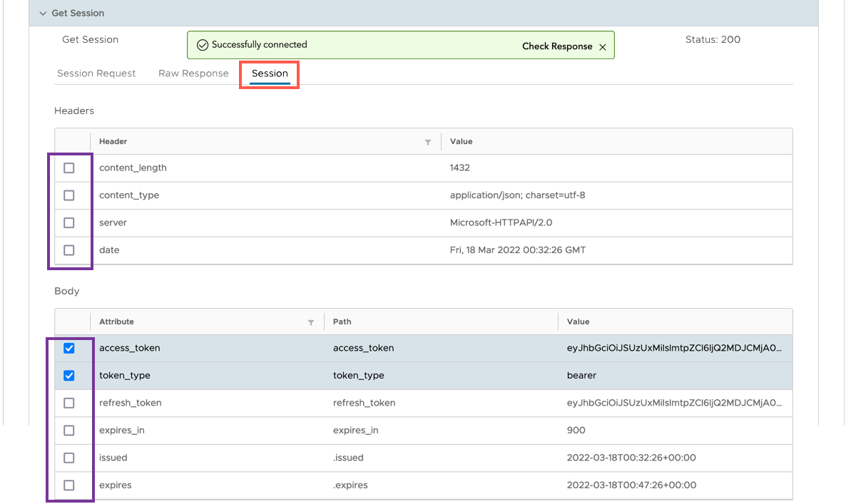846x504 pixels.
Task: Click the success checkmark icon in banner
Action: coord(203,46)
